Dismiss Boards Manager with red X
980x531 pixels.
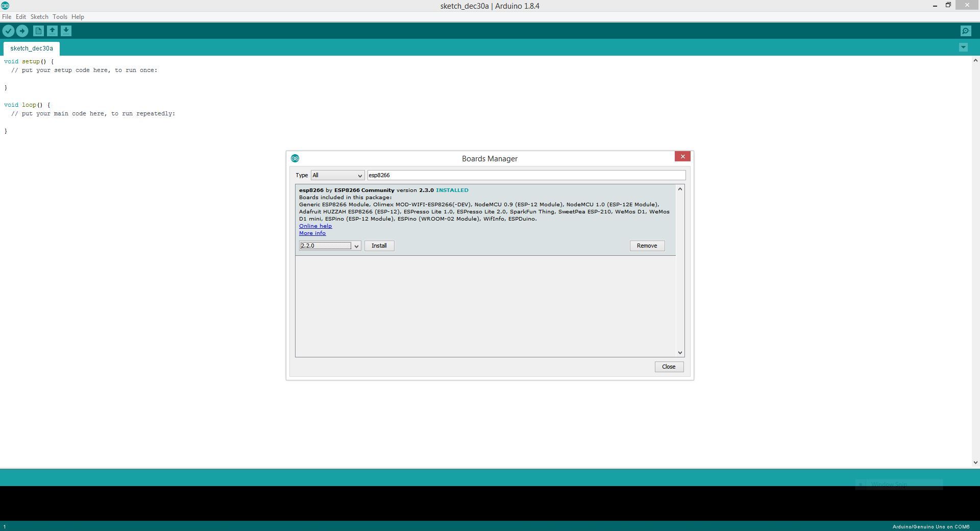682,156
